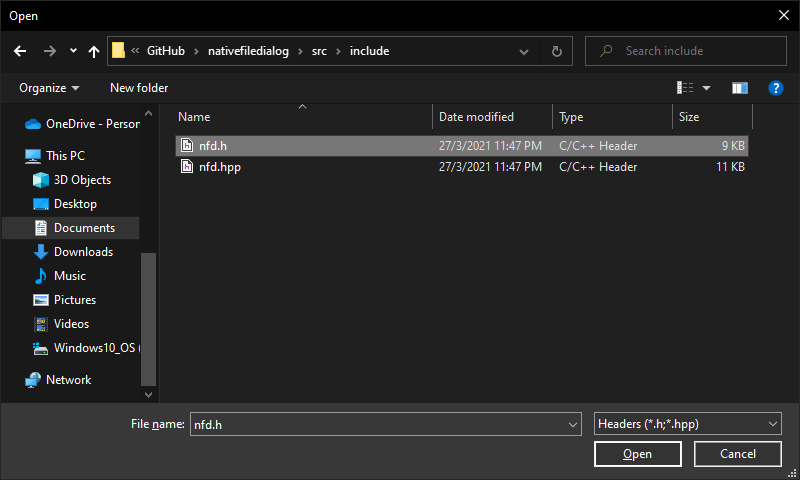800x480 pixels.
Task: Open the Recent locations dropdown arrow
Action: pyautogui.click(x=73, y=51)
